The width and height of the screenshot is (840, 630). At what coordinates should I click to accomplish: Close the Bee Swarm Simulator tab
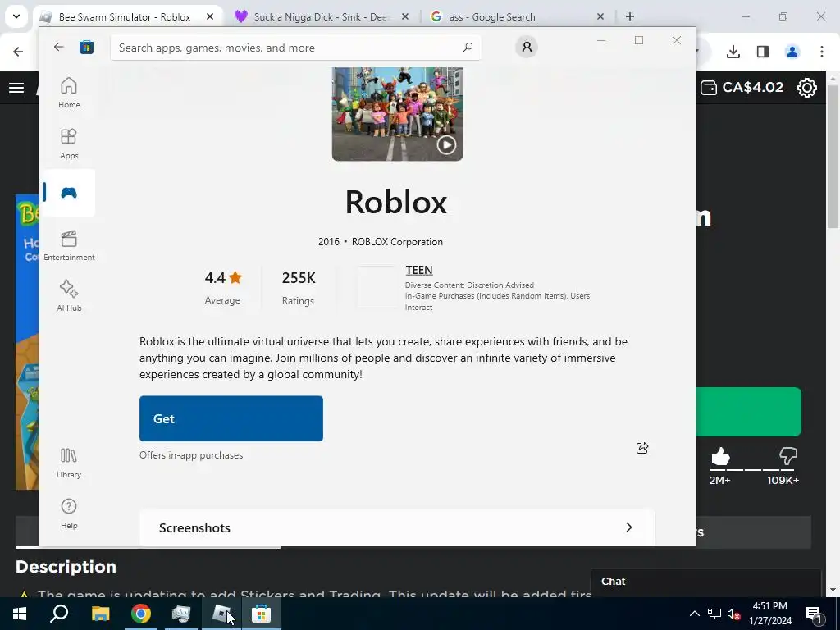(210, 16)
